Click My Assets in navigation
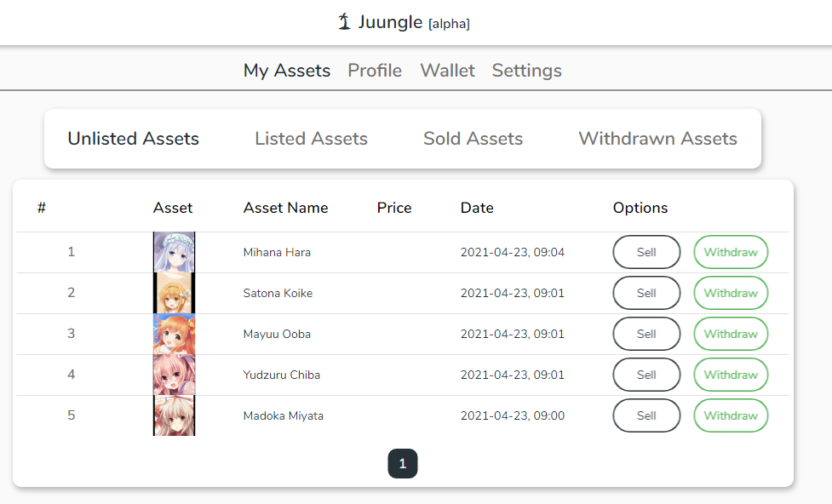 coord(286,71)
